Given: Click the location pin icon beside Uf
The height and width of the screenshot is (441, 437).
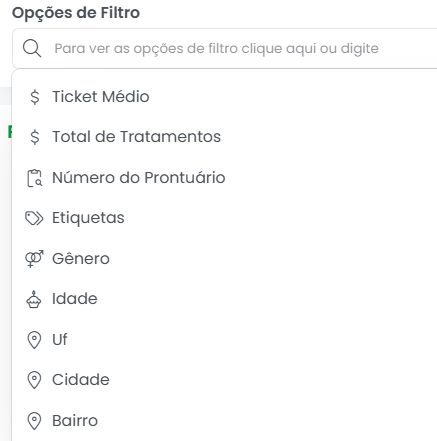Looking at the screenshot, I should (x=34, y=340).
